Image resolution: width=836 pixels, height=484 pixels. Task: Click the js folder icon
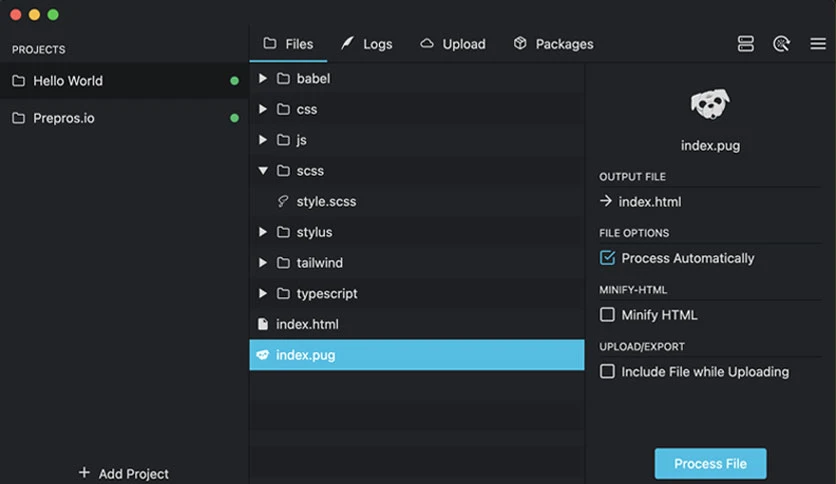coord(283,140)
